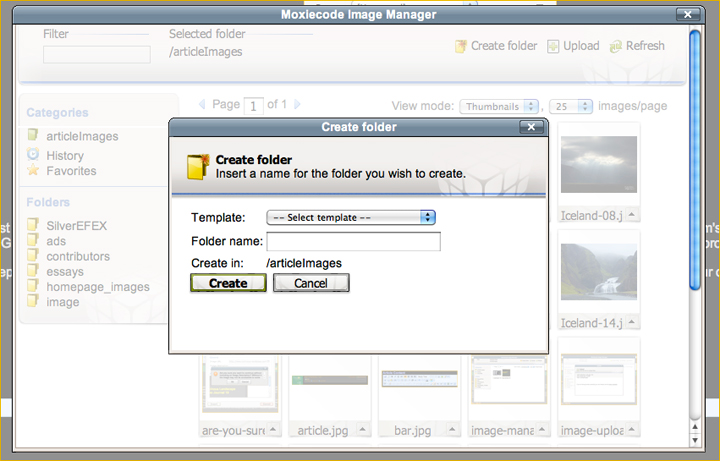Click the essays folder icon
Viewport: 720px width, 461px height.
click(33, 270)
